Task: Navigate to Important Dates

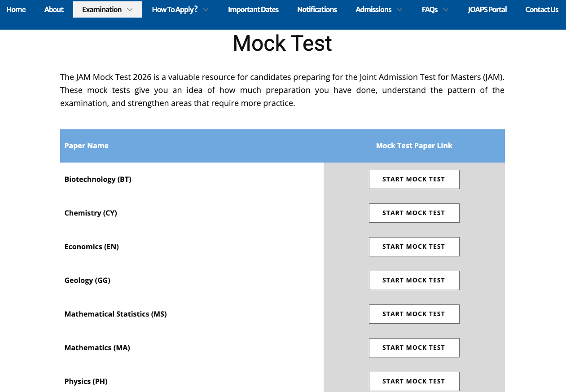Action: (x=253, y=9)
